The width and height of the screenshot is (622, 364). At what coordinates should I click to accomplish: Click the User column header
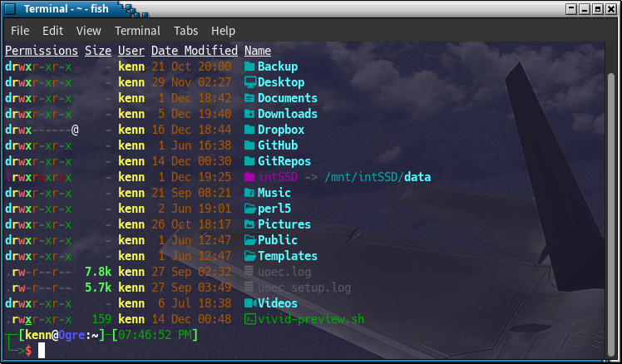(131, 51)
